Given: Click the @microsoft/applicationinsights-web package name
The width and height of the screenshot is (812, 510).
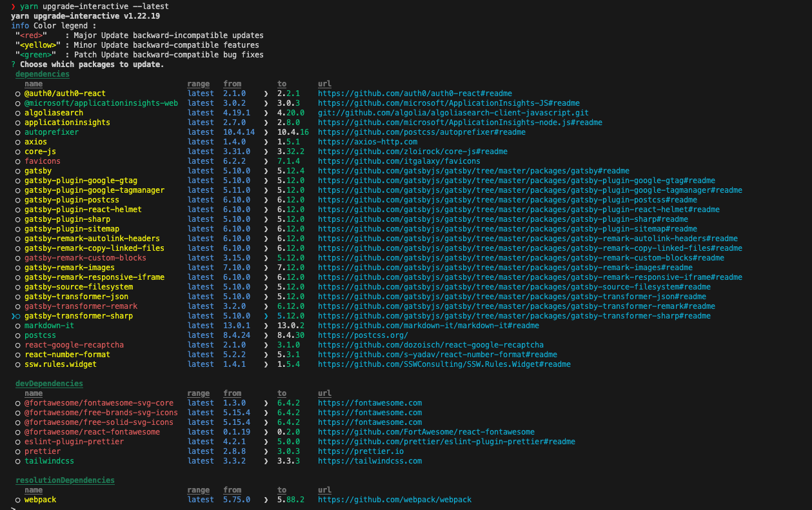Looking at the screenshot, I should pyautogui.click(x=101, y=103).
